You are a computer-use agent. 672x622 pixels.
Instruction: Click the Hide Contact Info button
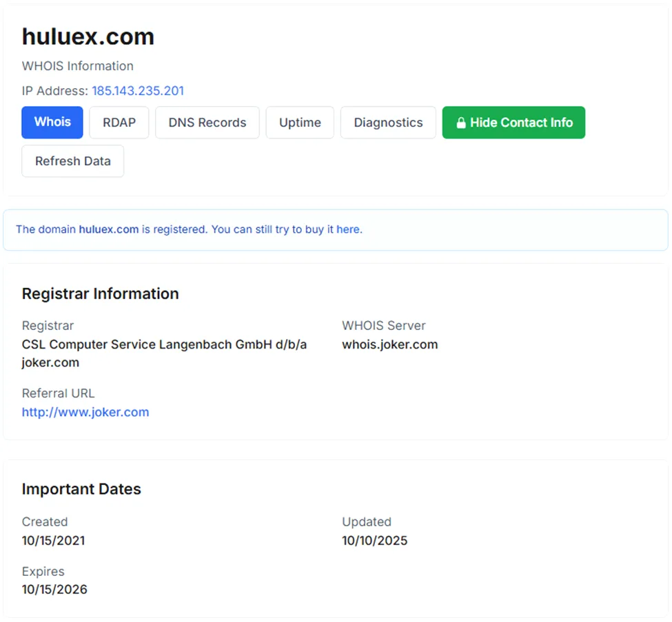point(514,123)
